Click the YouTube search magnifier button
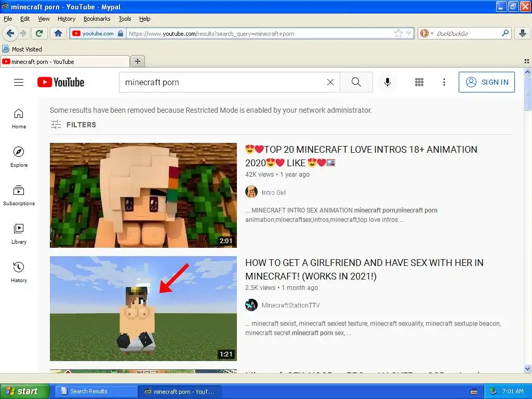This screenshot has height=399, width=532. [356, 82]
